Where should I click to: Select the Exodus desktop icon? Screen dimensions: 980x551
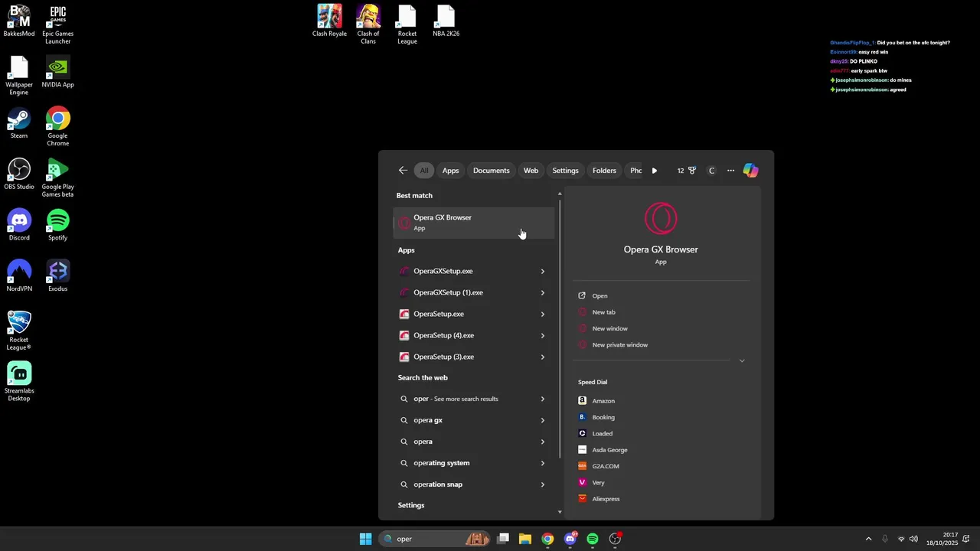click(57, 276)
